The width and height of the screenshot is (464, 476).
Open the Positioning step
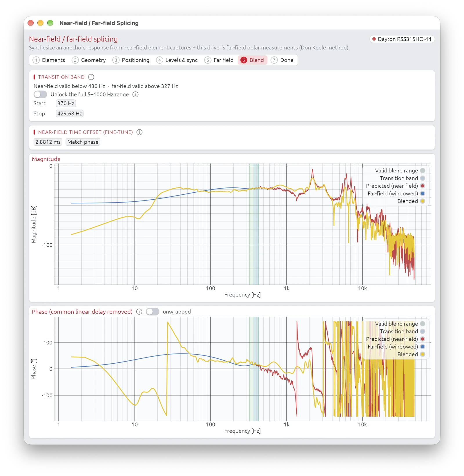(x=131, y=60)
